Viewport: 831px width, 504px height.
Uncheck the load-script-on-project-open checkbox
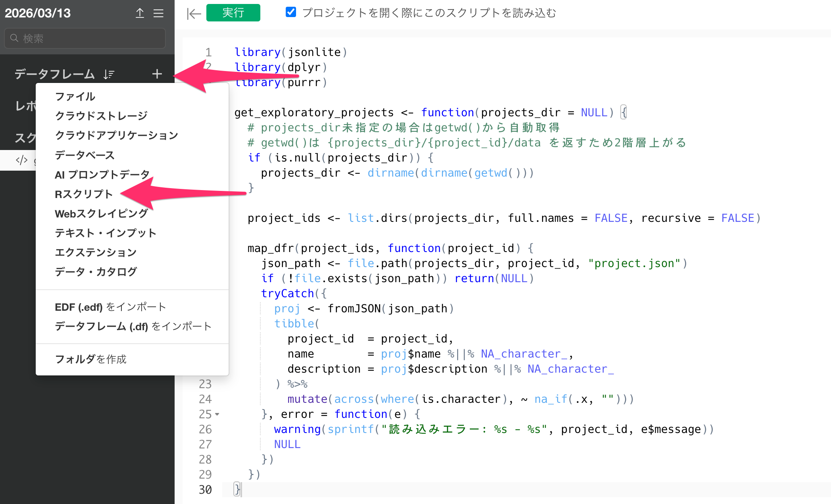[291, 12]
